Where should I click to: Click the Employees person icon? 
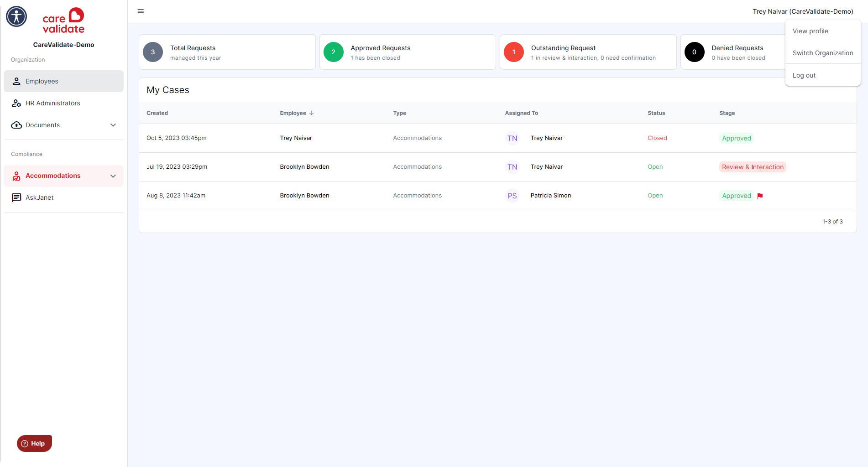coord(16,81)
